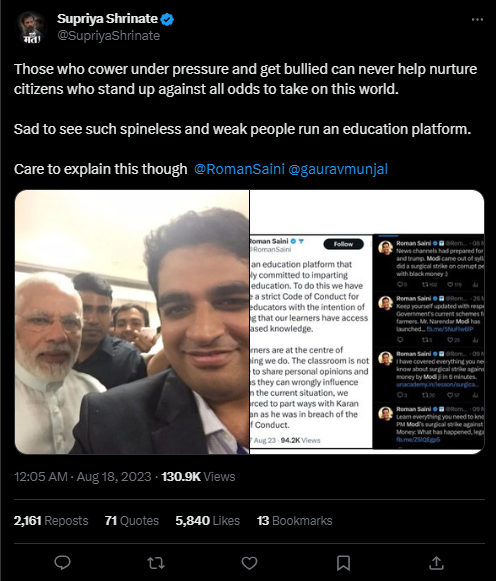Click the 130.9K Views count
Viewport: 496px width, 581px height.
coord(198,477)
